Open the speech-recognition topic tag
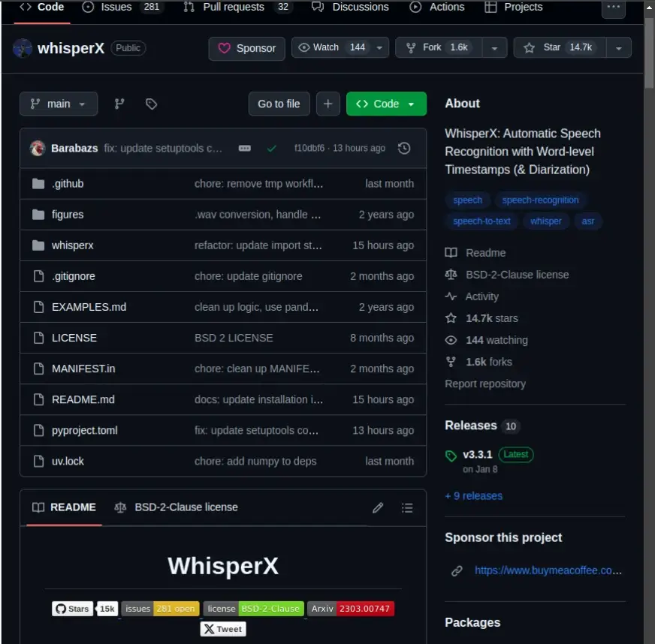This screenshot has height=644, width=655. (x=540, y=200)
